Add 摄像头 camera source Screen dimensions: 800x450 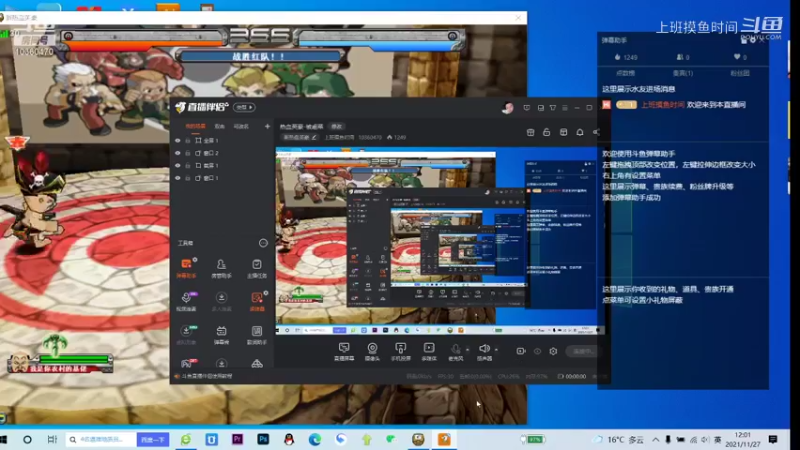coord(372,352)
